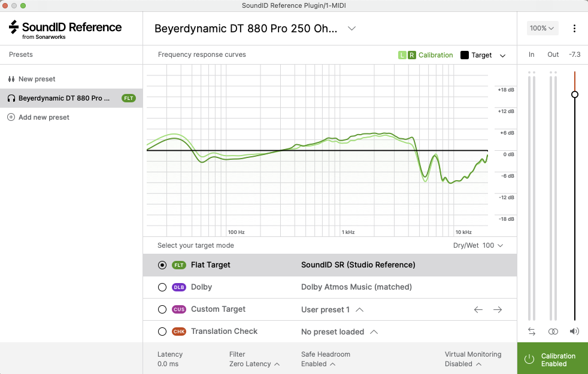Click the swap channels icon

pos(532,331)
